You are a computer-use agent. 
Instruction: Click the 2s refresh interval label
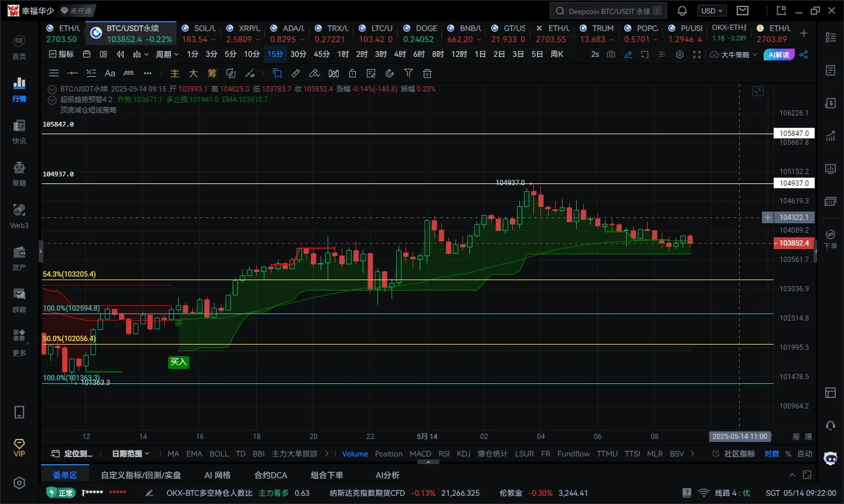pyautogui.click(x=595, y=55)
